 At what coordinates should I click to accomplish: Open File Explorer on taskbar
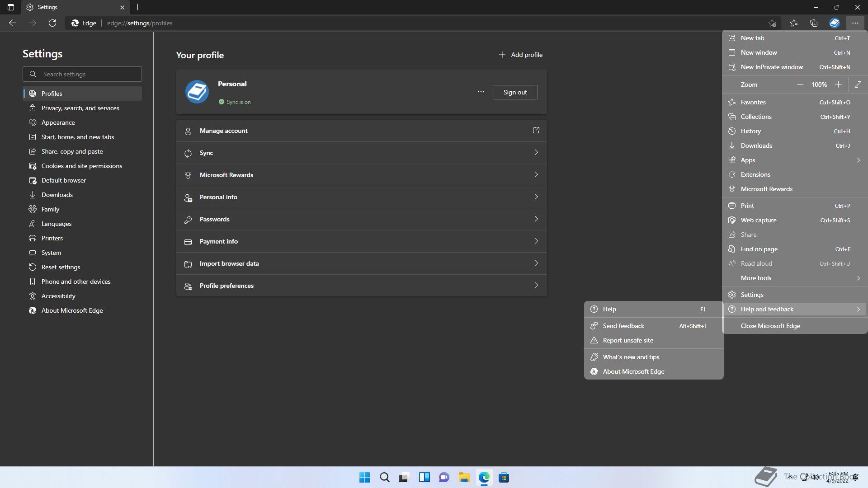tap(464, 477)
